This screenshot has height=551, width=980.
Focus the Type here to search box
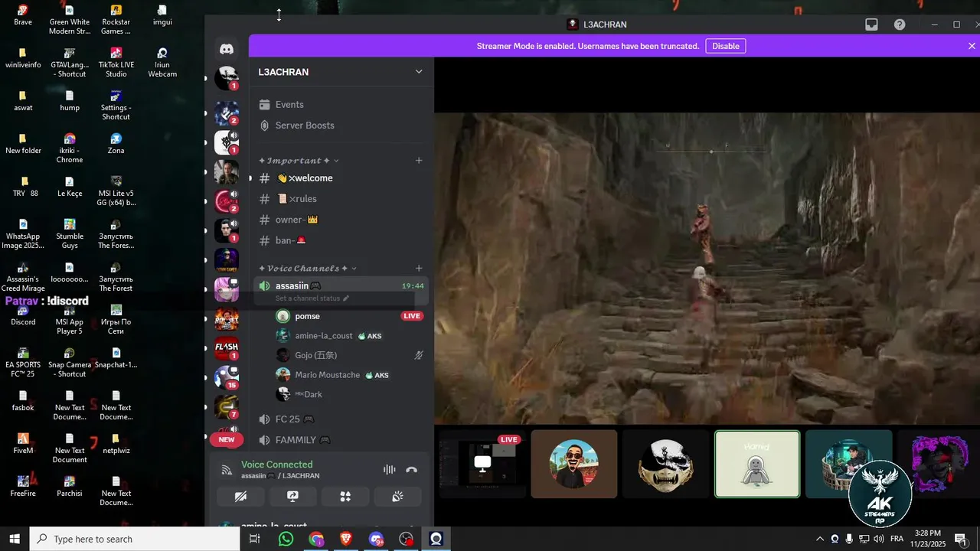[x=135, y=539]
